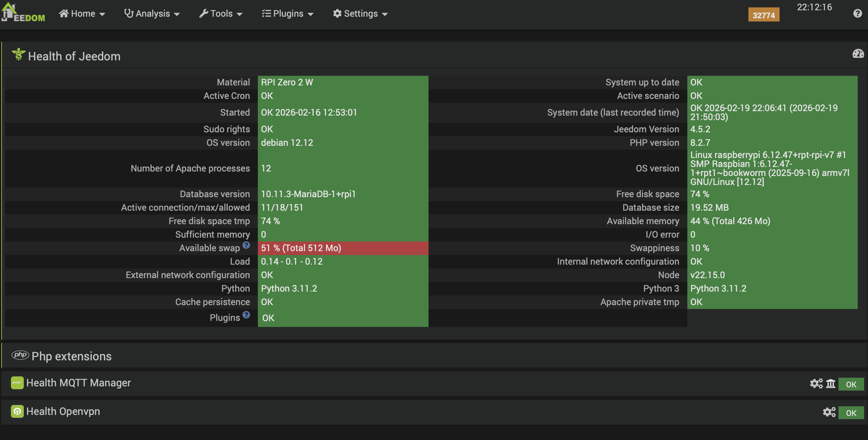Image resolution: width=868 pixels, height=440 pixels.
Task: Click the red Available swap value cell
Action: tap(343, 248)
